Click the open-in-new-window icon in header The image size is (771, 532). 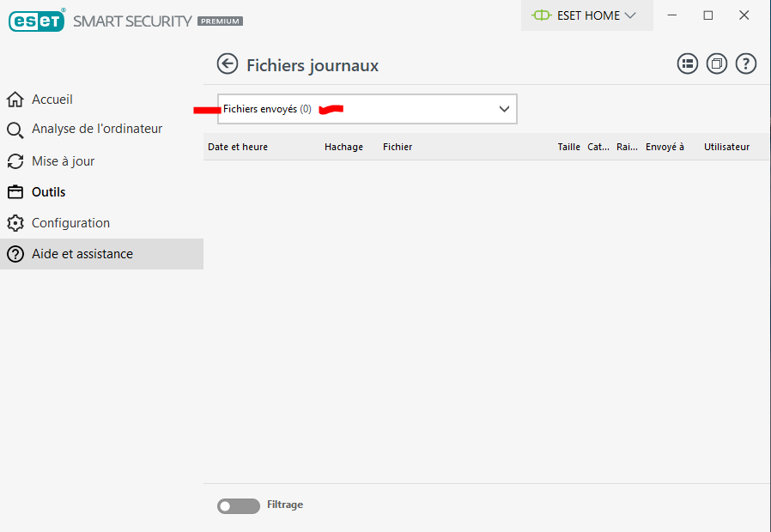pos(717,63)
